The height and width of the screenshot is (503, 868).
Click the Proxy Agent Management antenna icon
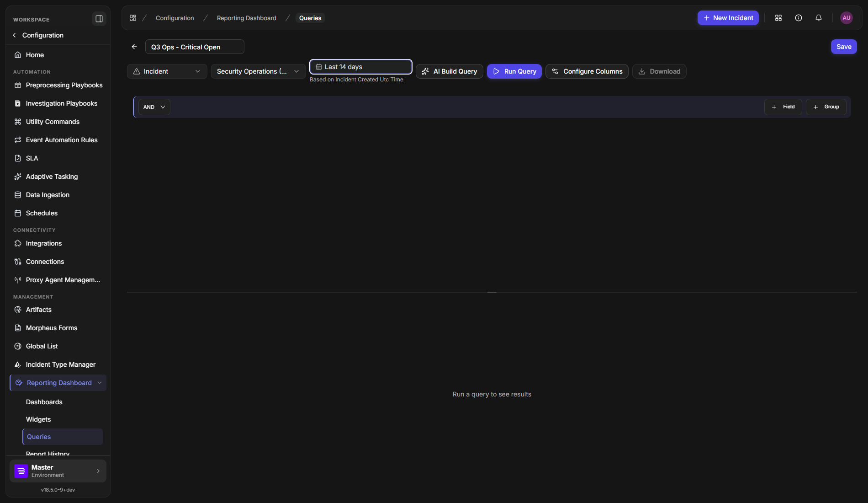(x=18, y=280)
